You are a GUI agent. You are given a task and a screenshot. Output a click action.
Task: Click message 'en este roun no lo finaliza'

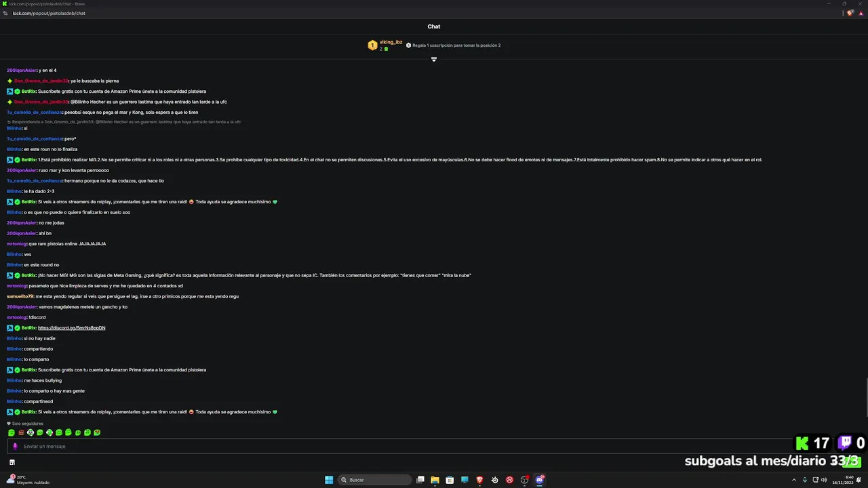(51, 149)
